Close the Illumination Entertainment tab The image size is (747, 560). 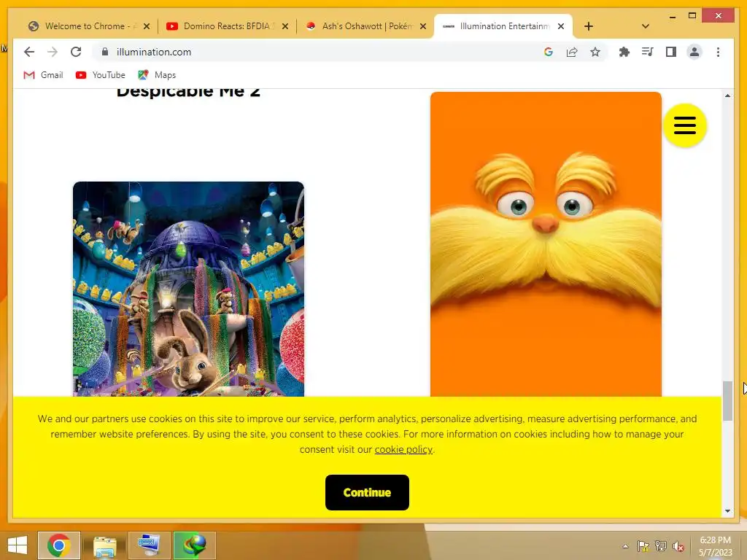click(561, 26)
